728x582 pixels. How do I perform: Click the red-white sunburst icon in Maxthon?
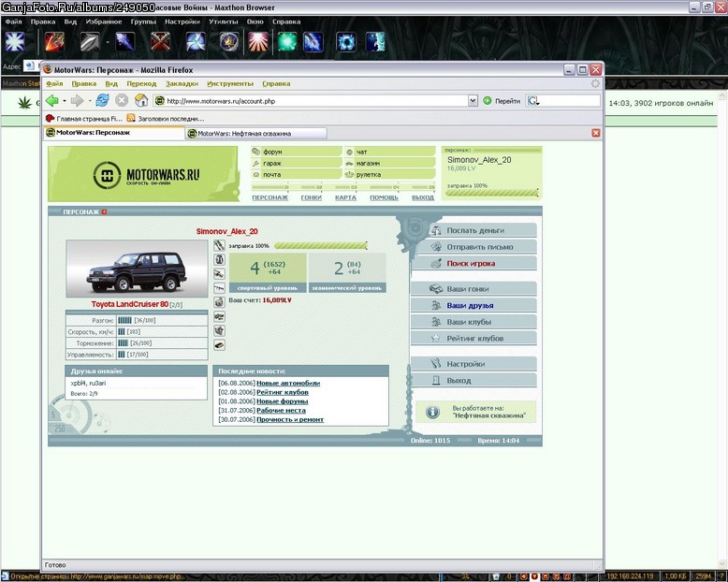coord(258,42)
